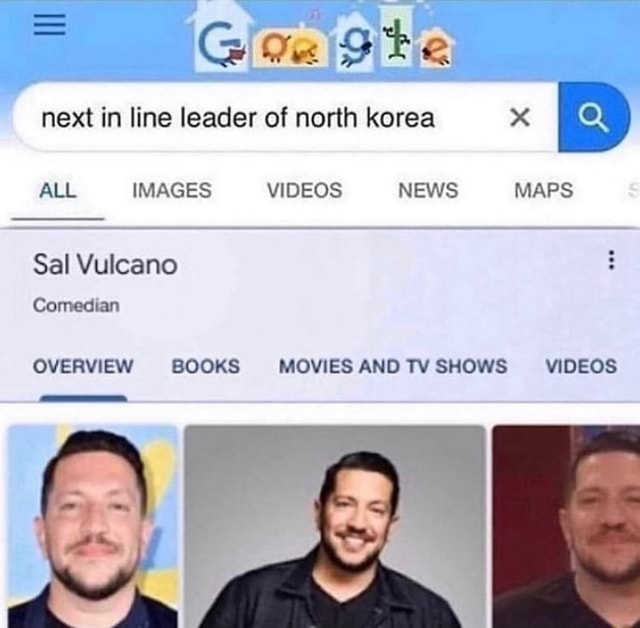Clear the search query with X
640x628 pixels.
pos(520,118)
